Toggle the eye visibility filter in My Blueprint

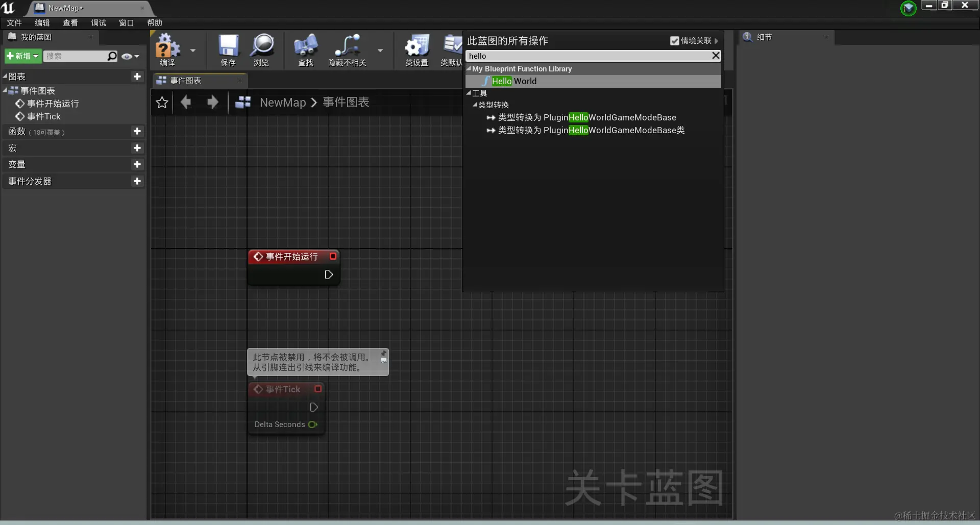127,56
